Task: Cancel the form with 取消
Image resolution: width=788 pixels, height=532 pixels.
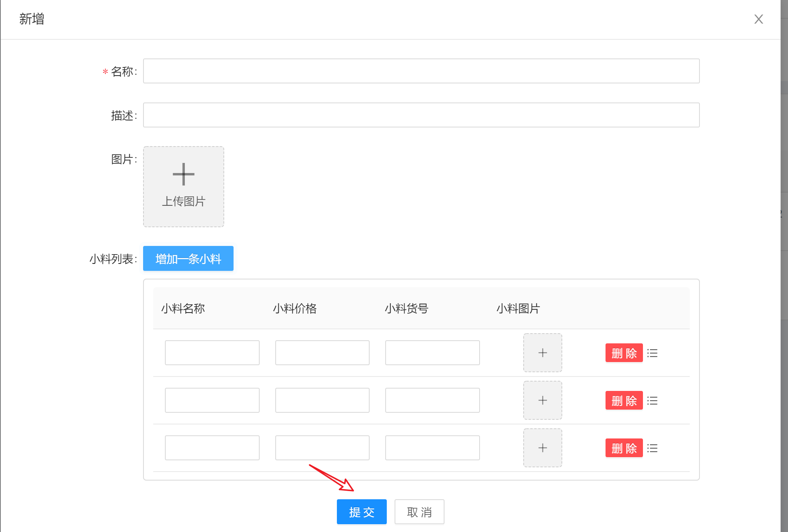Action: 419,512
